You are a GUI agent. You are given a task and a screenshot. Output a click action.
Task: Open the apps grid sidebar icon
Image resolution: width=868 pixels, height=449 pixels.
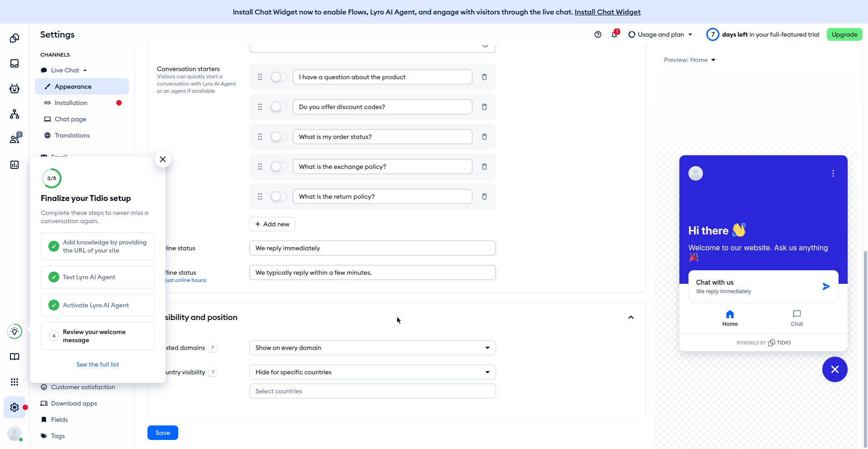click(x=14, y=382)
